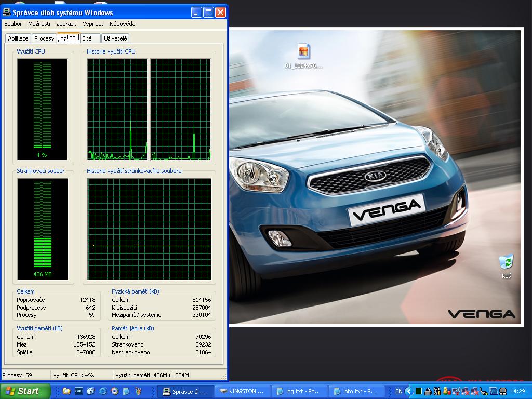Open the Vypnout menu

(93, 24)
